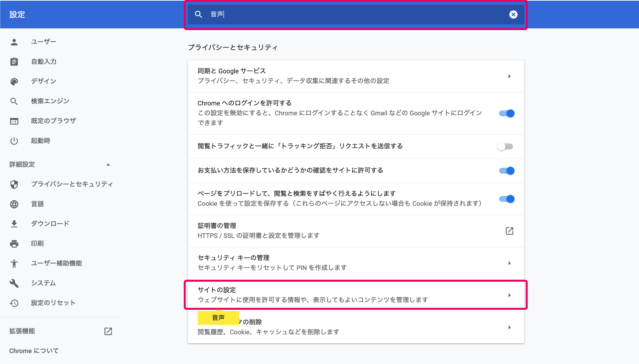Click the search magnifier icon in search bar
The image size is (639, 364).
point(198,14)
